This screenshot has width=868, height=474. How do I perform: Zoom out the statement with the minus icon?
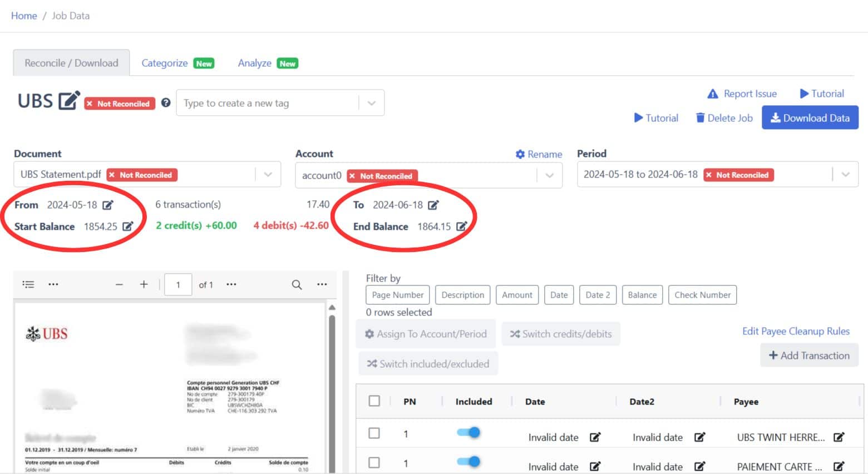119,284
